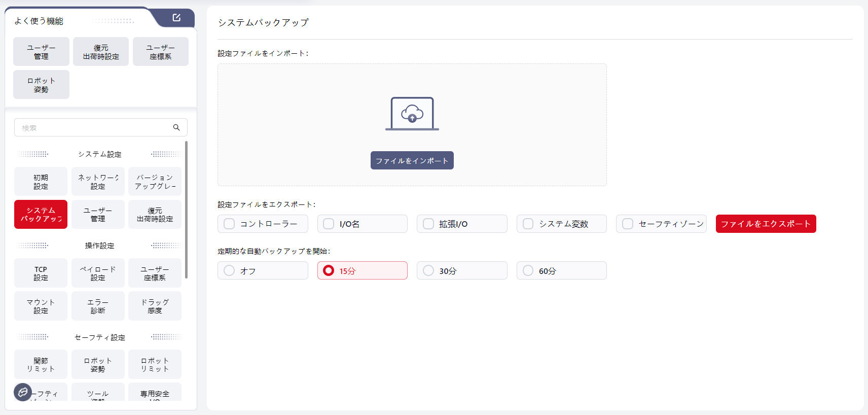The height and width of the screenshot is (415, 868).
Task: Select the オフ auto-backup radio button
Action: click(230, 270)
